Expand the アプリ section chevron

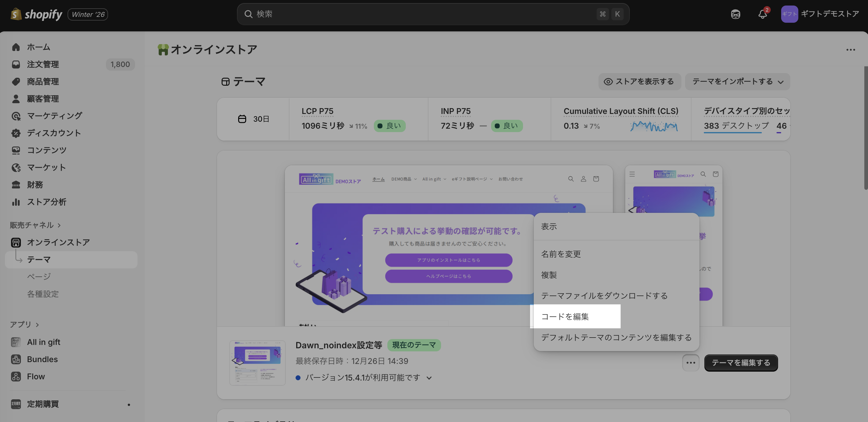coord(37,325)
